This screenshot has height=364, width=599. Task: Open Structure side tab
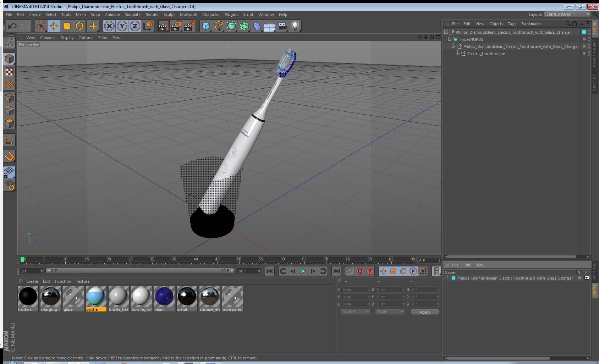(595, 82)
